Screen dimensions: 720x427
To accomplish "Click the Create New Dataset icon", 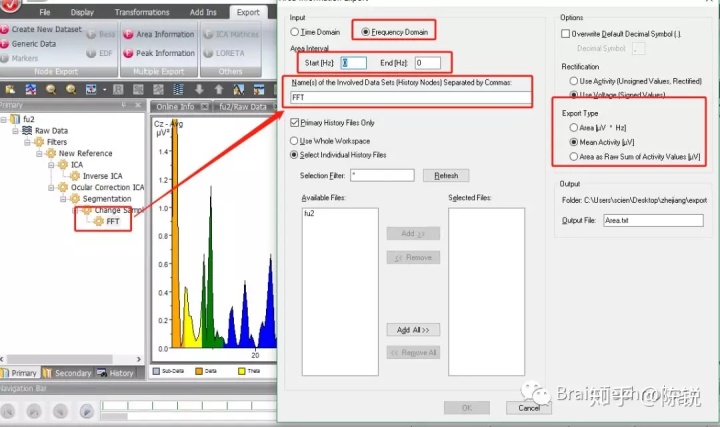I will 5,29.
